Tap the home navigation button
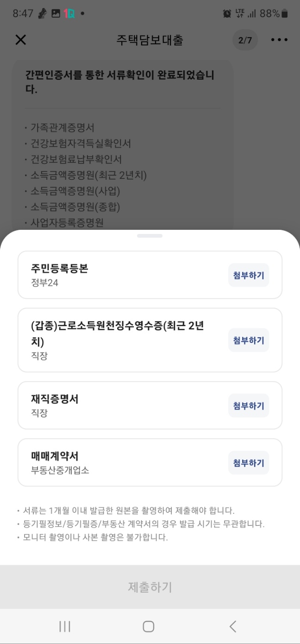Image resolution: width=300 pixels, height=644 pixels. pos(148,626)
